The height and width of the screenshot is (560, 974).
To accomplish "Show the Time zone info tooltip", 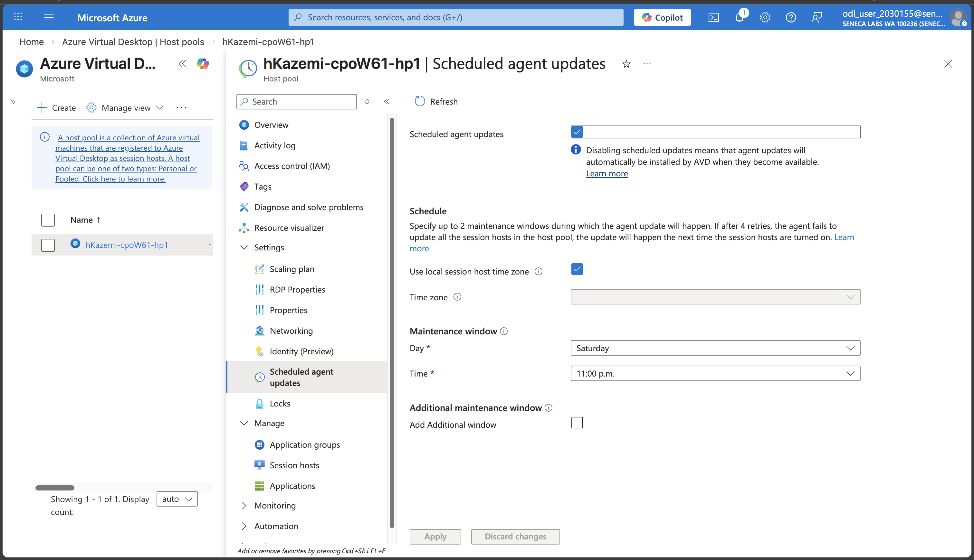I will [457, 297].
